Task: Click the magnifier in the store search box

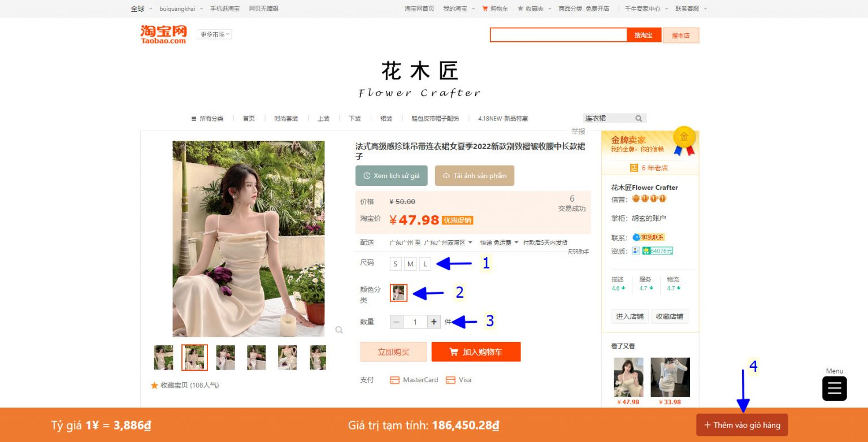Action: click(639, 119)
